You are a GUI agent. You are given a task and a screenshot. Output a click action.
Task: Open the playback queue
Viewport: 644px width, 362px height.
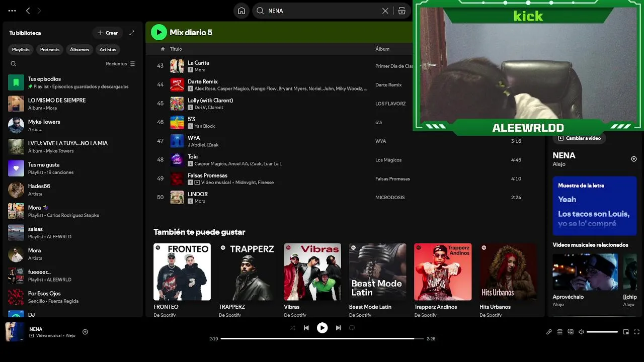tap(559, 332)
